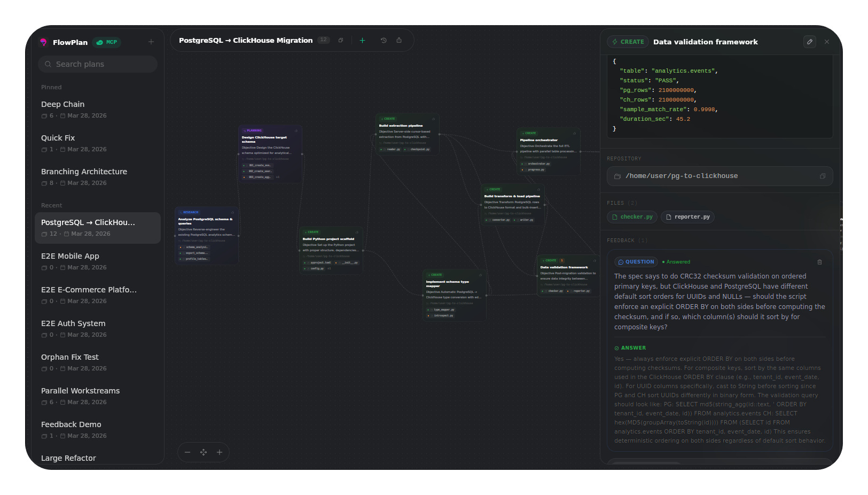Add a new node with green plus
This screenshot has height=495, width=868.
(x=362, y=40)
